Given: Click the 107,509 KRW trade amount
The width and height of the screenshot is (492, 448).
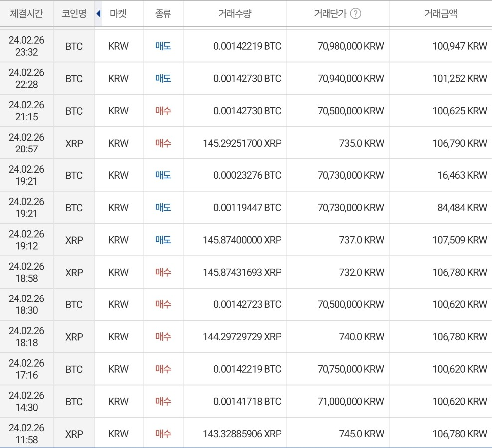Looking at the screenshot, I should pos(460,240).
